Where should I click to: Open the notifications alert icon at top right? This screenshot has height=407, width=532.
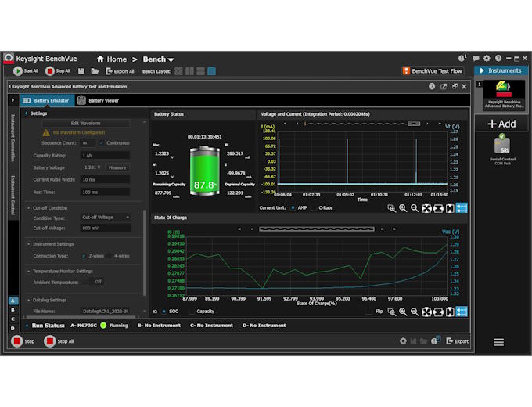pyautogui.click(x=462, y=59)
